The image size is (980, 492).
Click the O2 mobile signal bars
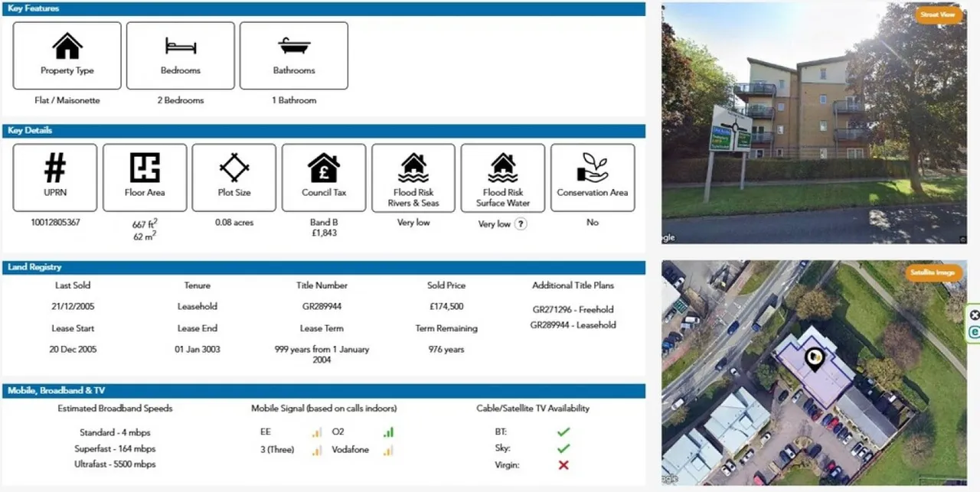click(x=388, y=432)
